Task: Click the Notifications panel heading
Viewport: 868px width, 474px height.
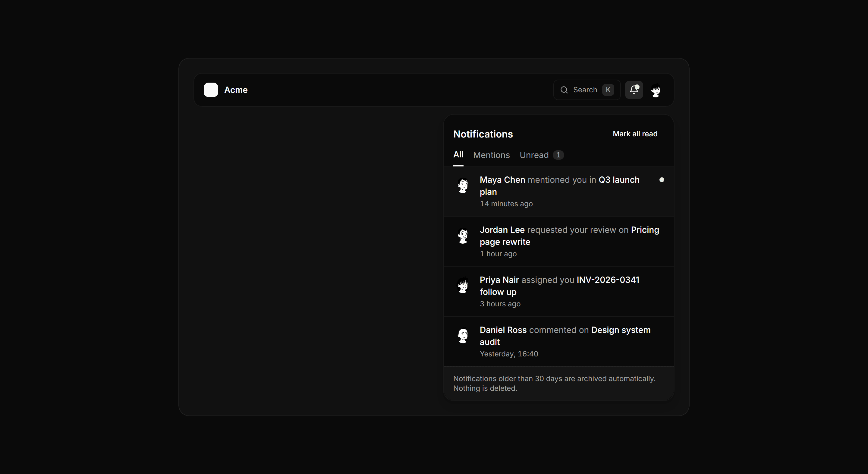Action: (483, 134)
